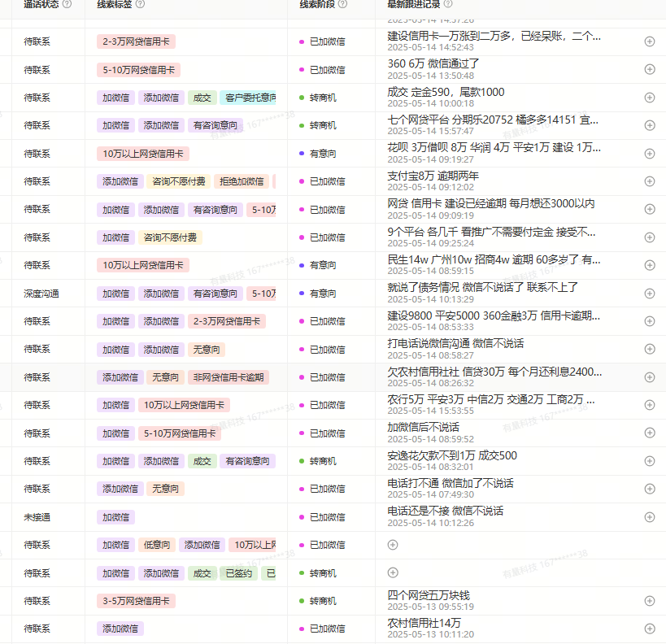Click 转商机 stage in 四个网贷五万块钱 row
The width and height of the screenshot is (666, 644).
[x=323, y=601]
